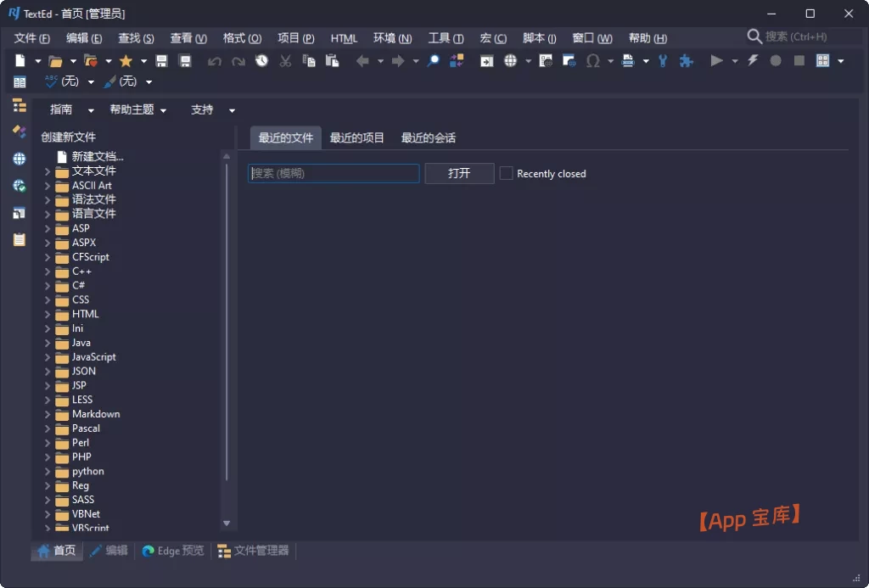Expand the Markdown folder node
Image resolution: width=869 pixels, height=588 pixels.
[x=48, y=415]
